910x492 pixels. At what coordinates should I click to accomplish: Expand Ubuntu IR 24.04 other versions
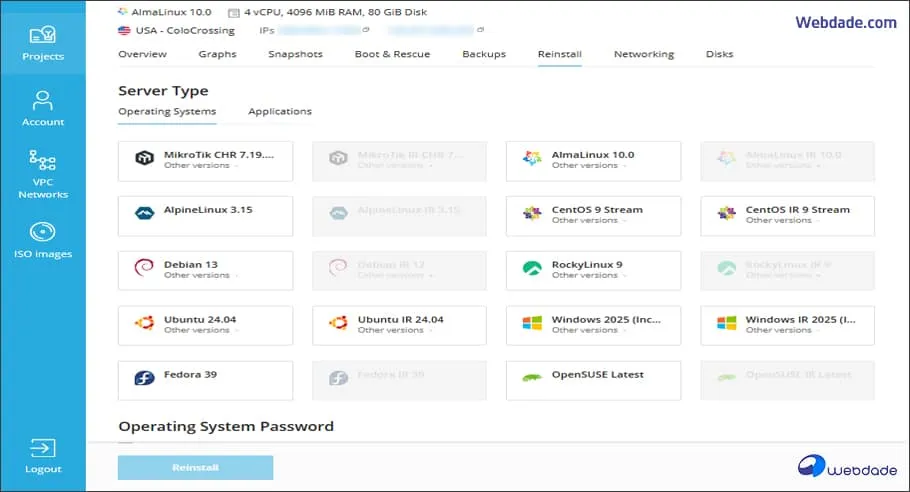click(394, 330)
